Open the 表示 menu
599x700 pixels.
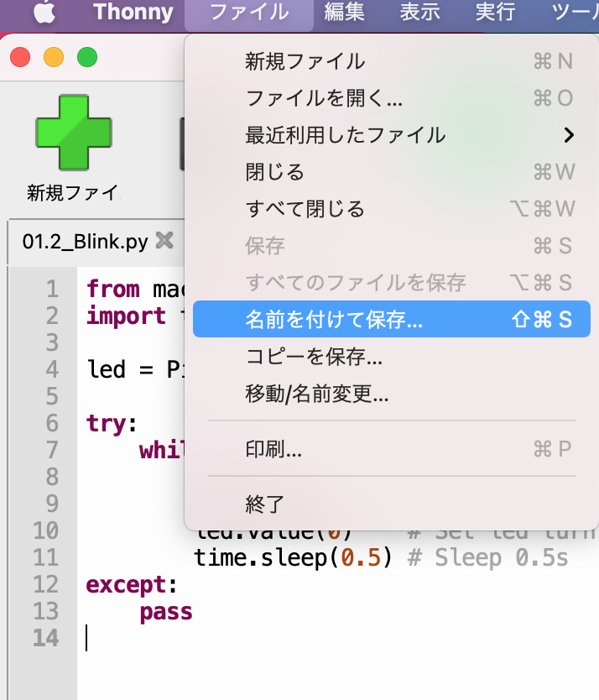click(x=419, y=12)
